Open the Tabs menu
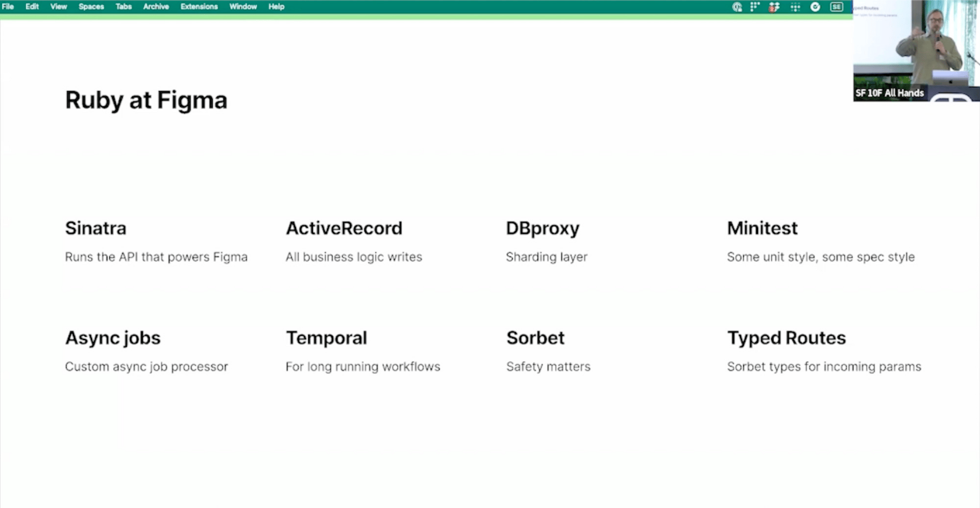 pyautogui.click(x=124, y=7)
